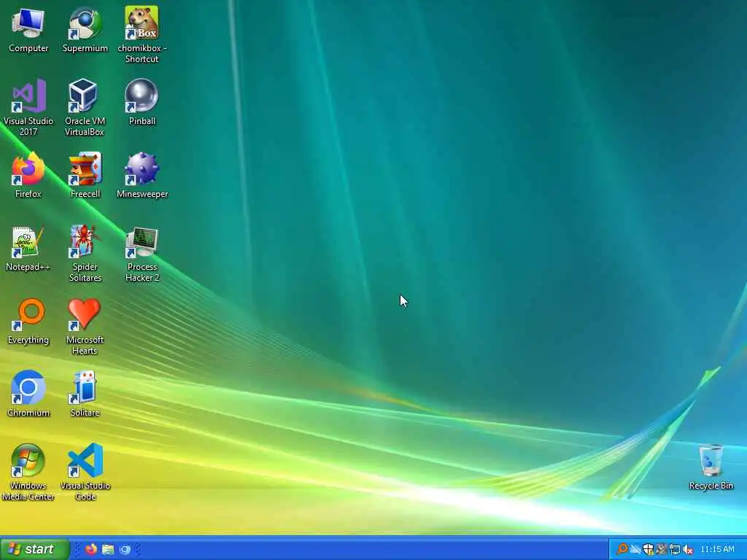Click the muted volume tray icon

click(x=687, y=550)
